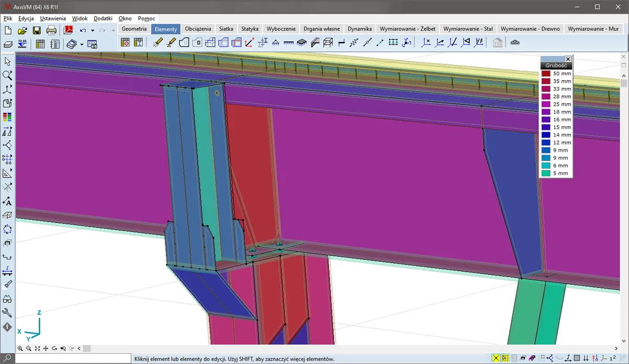Close the Grubość legend panel
Viewport: 629px width, 364px height.
568,59
